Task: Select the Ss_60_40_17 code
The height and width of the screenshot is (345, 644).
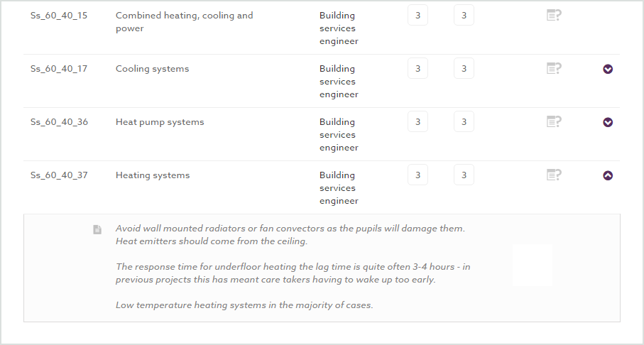Action: [x=59, y=69]
